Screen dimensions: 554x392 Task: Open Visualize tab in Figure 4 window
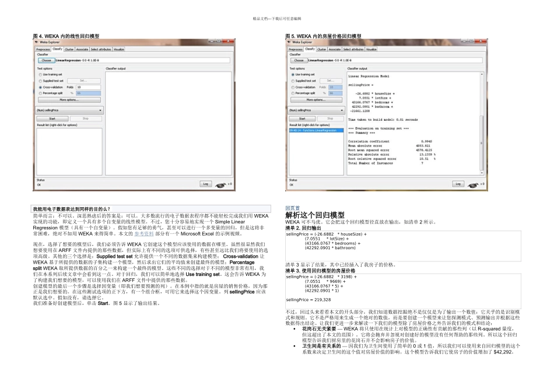pyautogui.click(x=119, y=50)
